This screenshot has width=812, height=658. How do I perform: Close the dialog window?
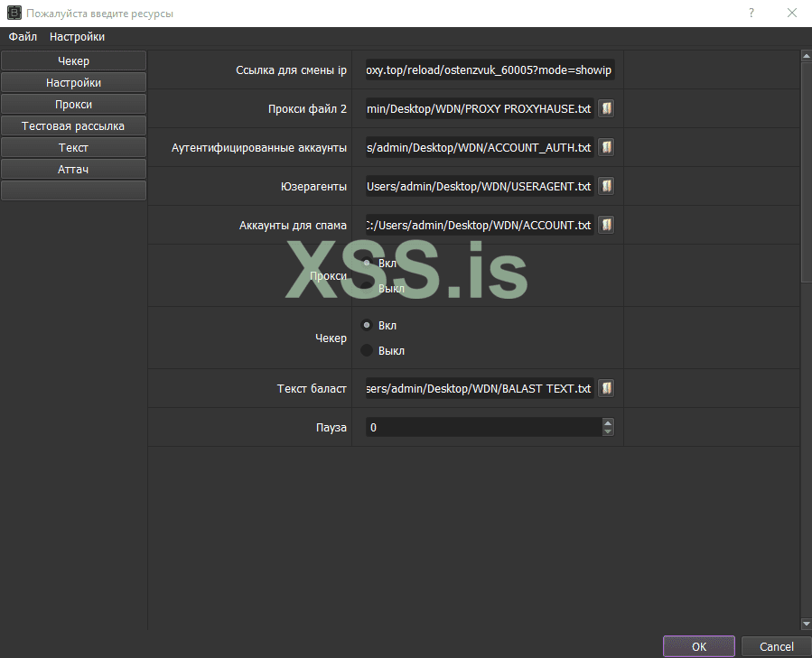(792, 13)
